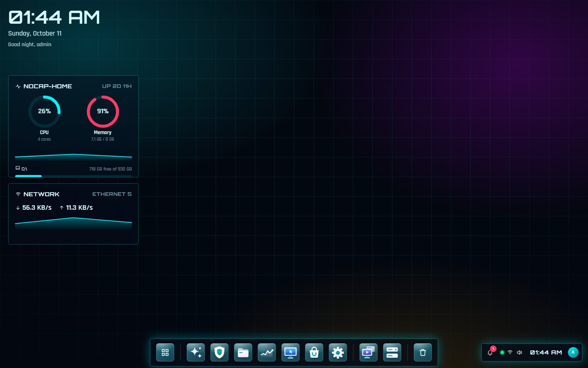Open the shield security app in dock

click(x=219, y=352)
